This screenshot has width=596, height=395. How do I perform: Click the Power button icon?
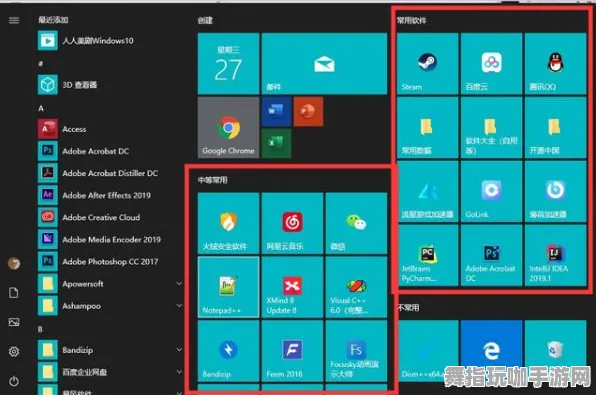point(14,381)
